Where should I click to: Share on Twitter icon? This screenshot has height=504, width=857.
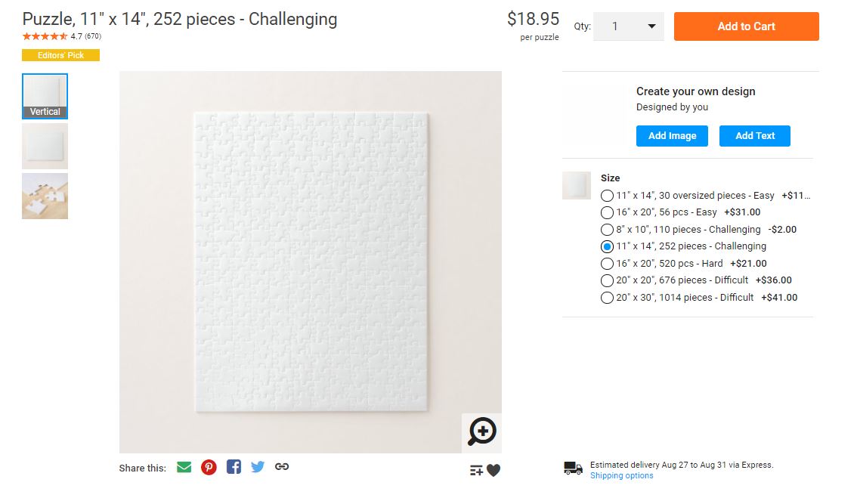258,467
